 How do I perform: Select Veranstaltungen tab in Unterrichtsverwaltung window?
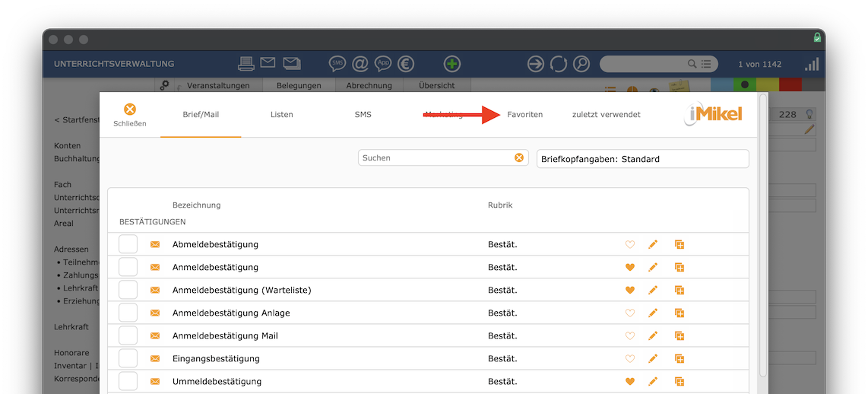[x=218, y=85]
